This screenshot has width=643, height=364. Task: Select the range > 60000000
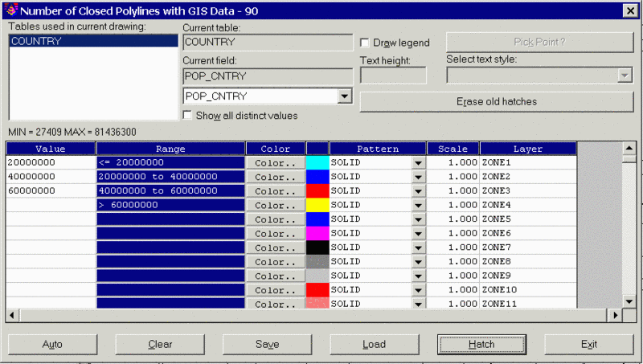170,205
